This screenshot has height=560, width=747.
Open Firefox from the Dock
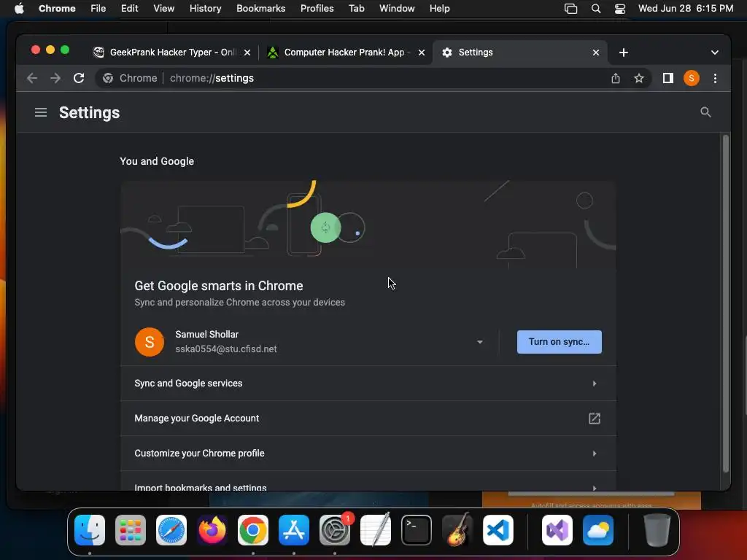click(212, 530)
